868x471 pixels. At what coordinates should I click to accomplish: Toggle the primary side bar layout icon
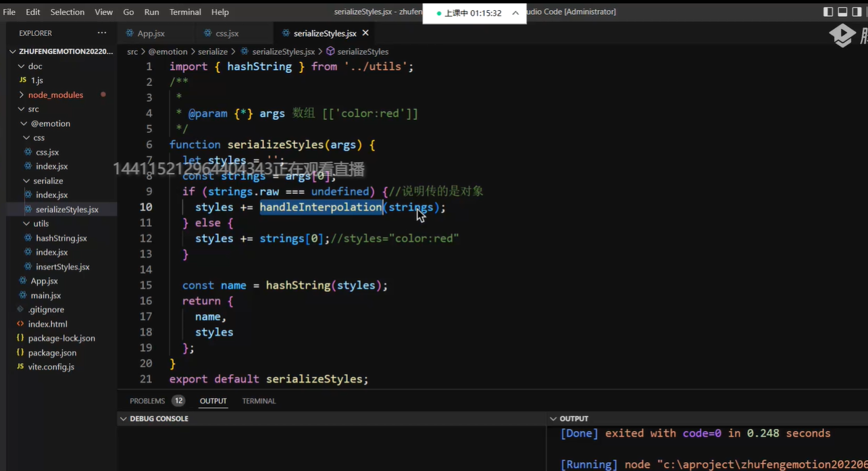[828, 11]
